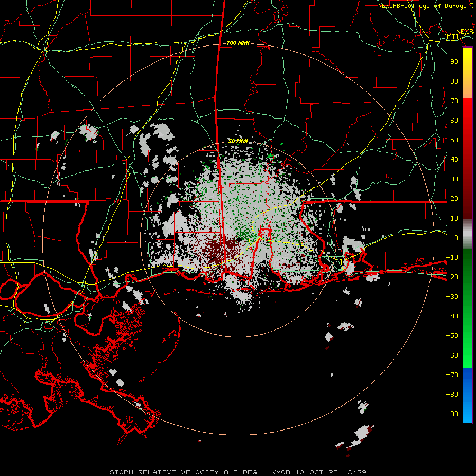Select the -80 value on the velocity scale
476x476 pixels.
452,395
